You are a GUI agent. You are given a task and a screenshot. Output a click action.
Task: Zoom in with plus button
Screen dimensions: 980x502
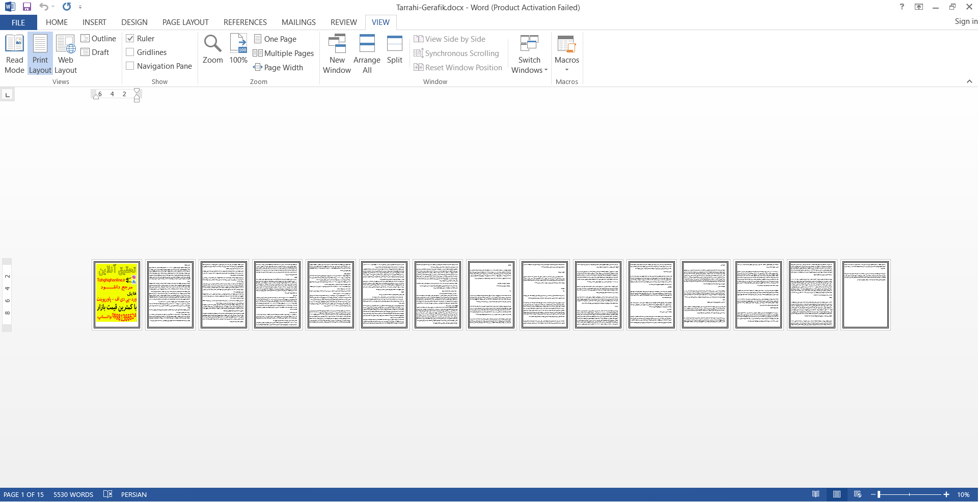[x=946, y=495]
